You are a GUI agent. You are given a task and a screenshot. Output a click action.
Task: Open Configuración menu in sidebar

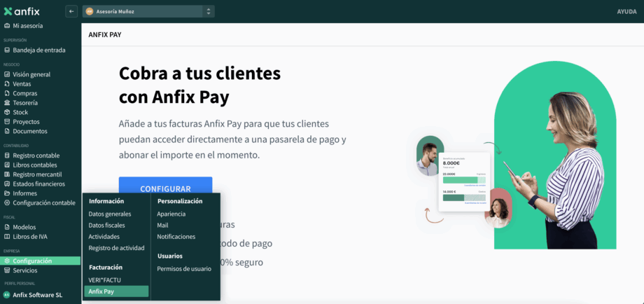[32, 261]
